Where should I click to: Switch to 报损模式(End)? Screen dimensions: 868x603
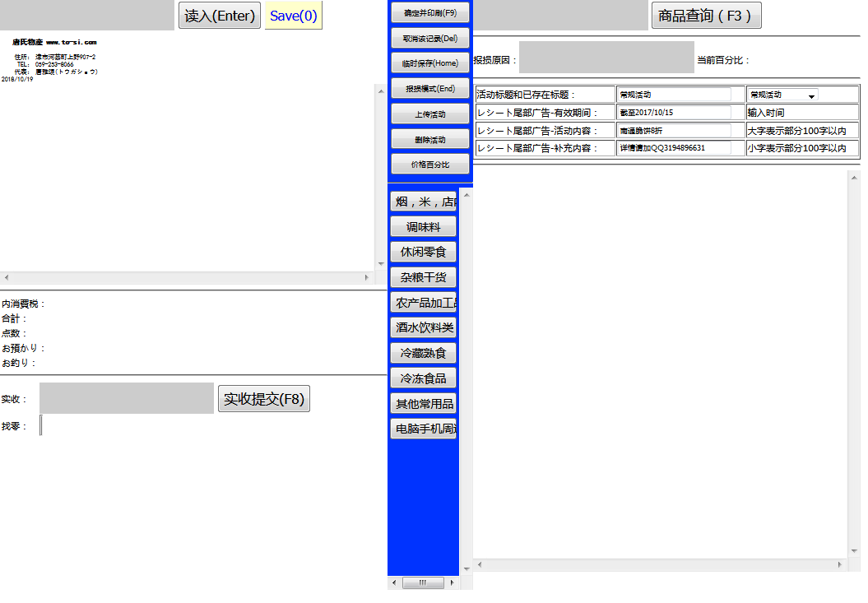pyautogui.click(x=430, y=89)
